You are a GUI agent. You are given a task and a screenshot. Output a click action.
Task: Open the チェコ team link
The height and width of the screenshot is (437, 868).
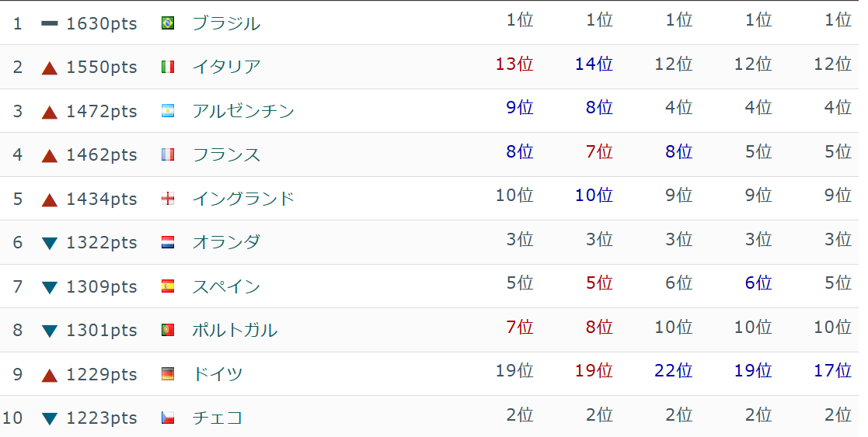(x=218, y=418)
